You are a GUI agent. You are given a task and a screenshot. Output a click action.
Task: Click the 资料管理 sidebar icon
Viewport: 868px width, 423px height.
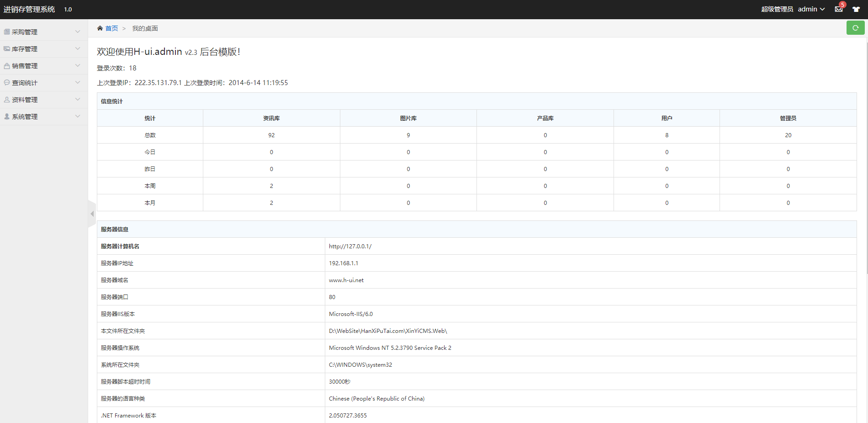coord(7,99)
